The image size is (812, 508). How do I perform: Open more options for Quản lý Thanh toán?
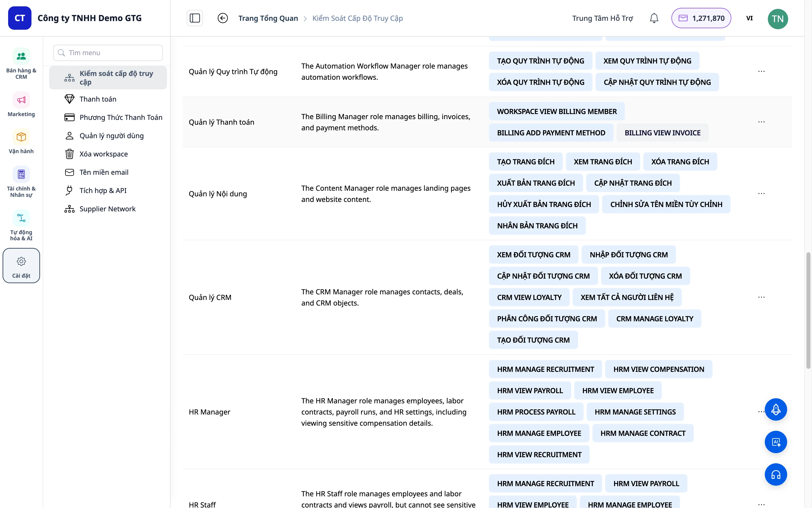click(761, 122)
